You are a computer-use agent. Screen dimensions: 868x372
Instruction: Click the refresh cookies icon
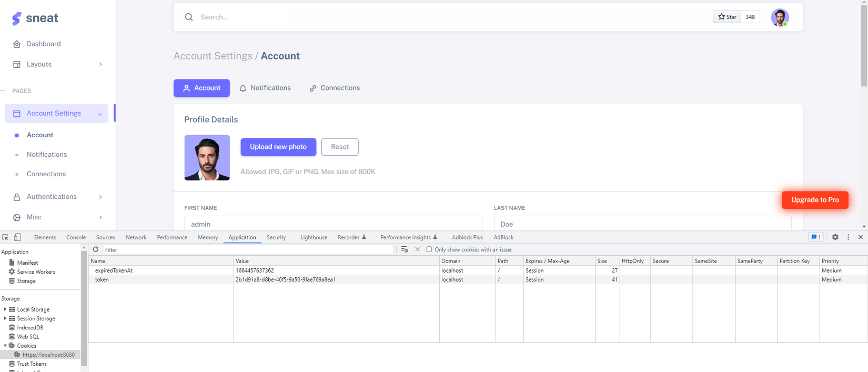(96, 249)
